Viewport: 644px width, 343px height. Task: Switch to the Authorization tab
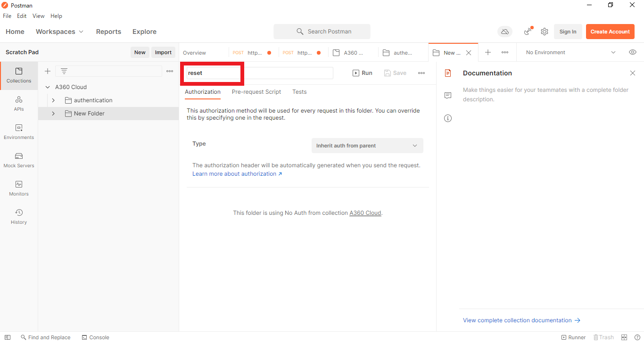point(203,92)
